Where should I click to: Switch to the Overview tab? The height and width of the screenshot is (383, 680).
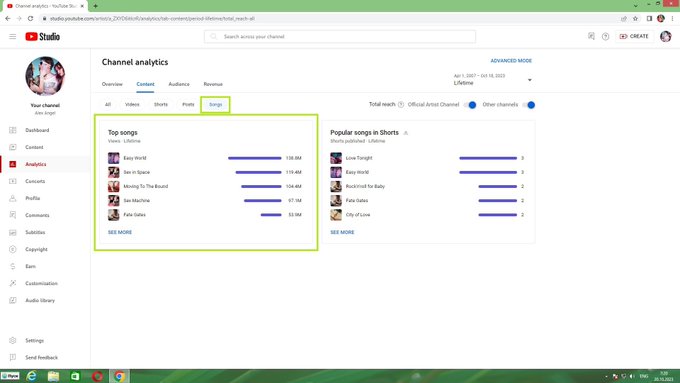[112, 84]
